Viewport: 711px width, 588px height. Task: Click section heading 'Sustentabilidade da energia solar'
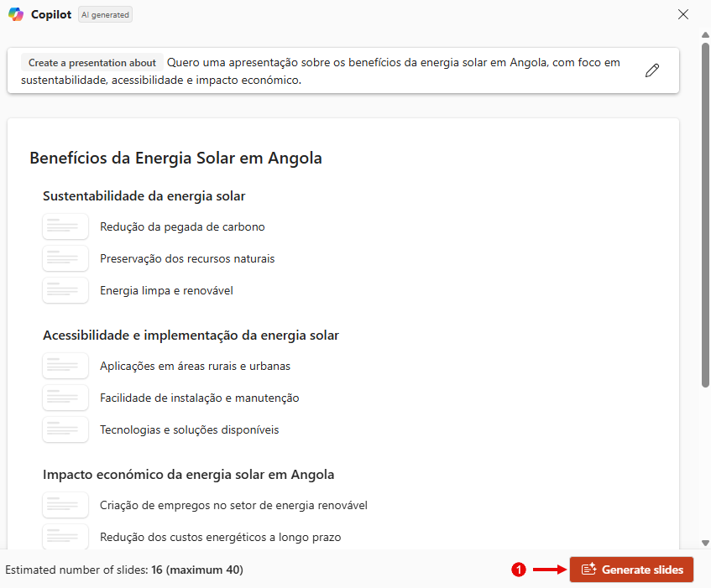coord(144,196)
